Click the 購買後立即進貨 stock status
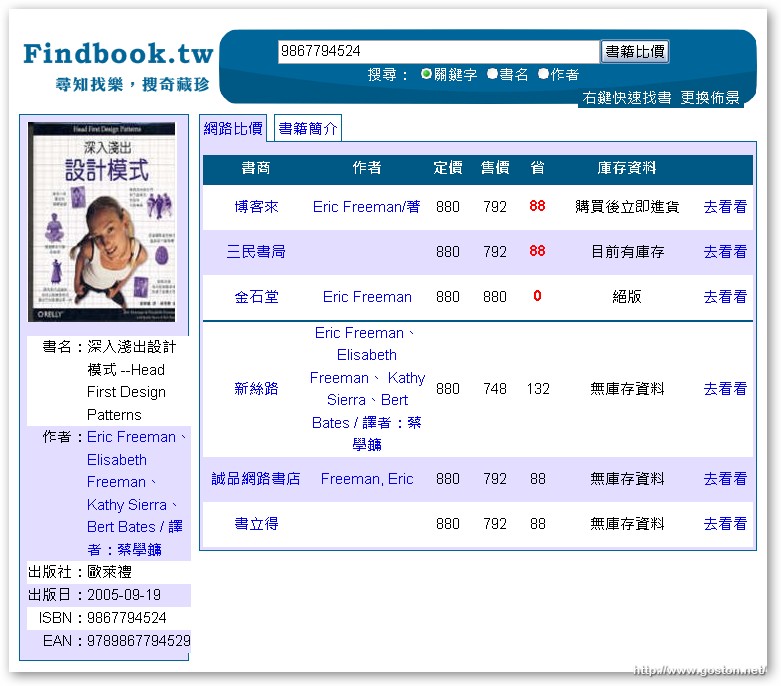 627,206
